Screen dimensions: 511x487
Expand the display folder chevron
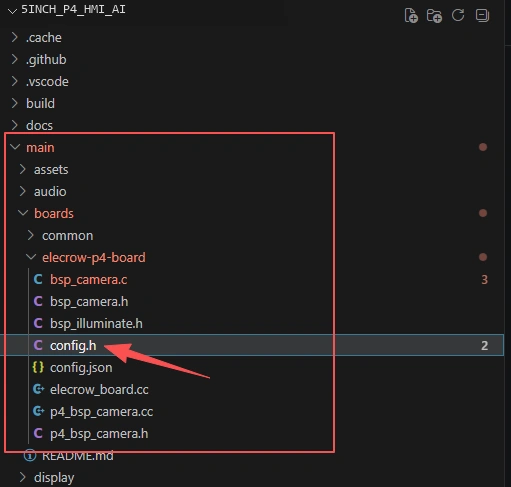coord(22,477)
